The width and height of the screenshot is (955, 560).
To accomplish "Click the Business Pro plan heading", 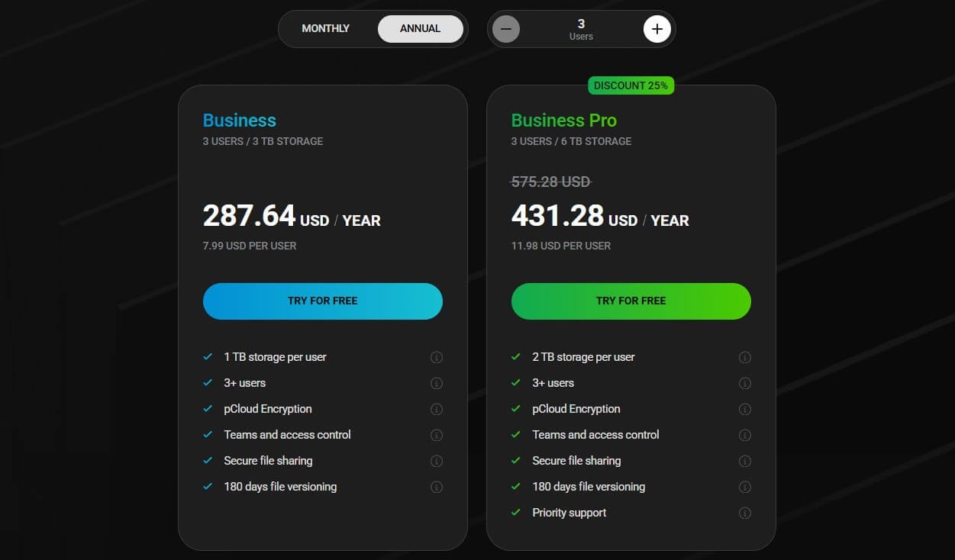I will click(x=563, y=120).
